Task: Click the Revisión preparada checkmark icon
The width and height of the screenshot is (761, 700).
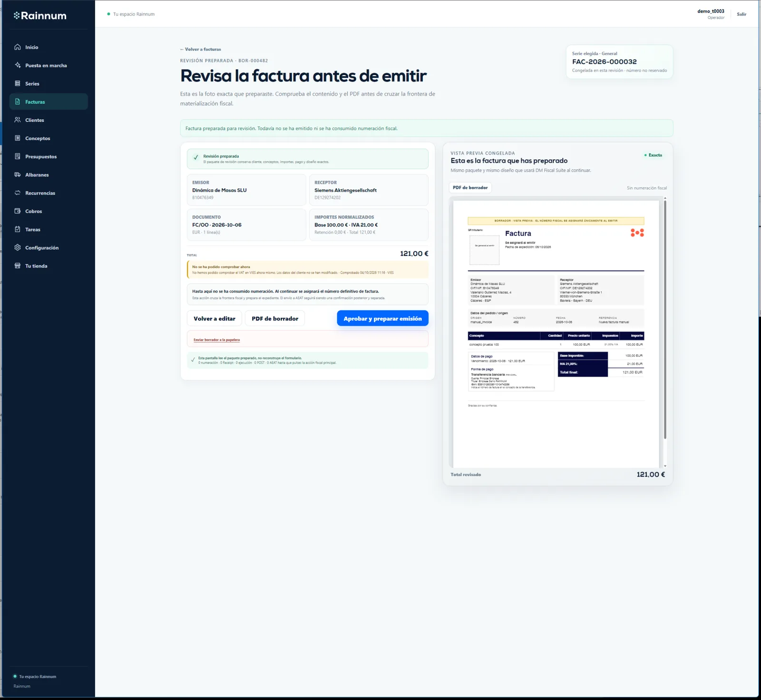Action: point(195,157)
